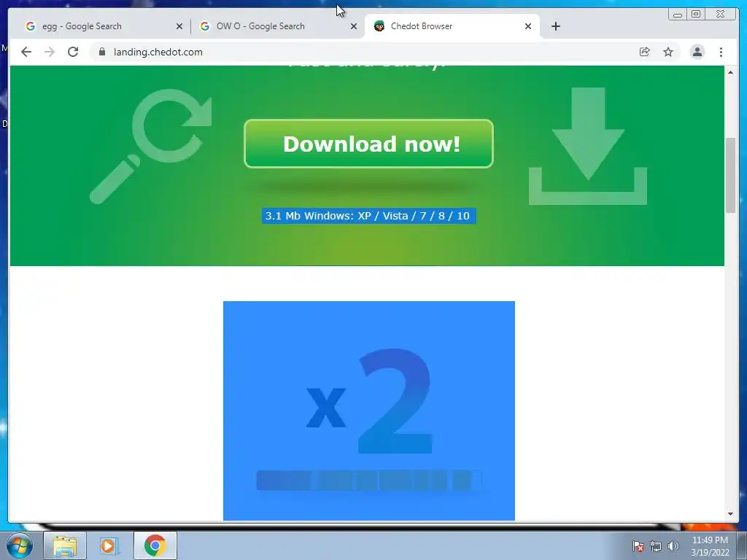
Task: Reload the Chedot landing page
Action: (x=73, y=52)
